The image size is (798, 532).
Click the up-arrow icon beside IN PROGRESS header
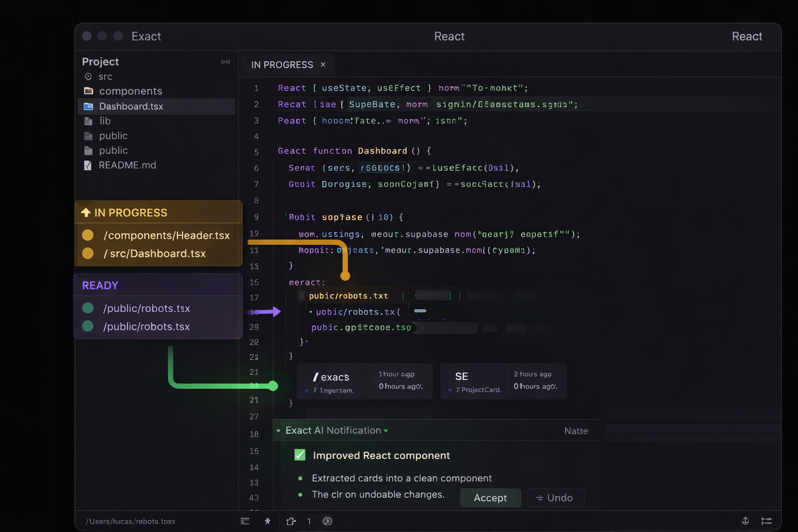pos(86,212)
